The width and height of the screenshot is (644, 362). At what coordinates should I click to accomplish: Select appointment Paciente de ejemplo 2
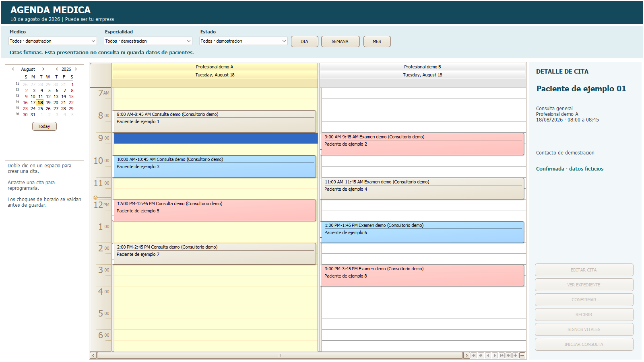coord(423,144)
